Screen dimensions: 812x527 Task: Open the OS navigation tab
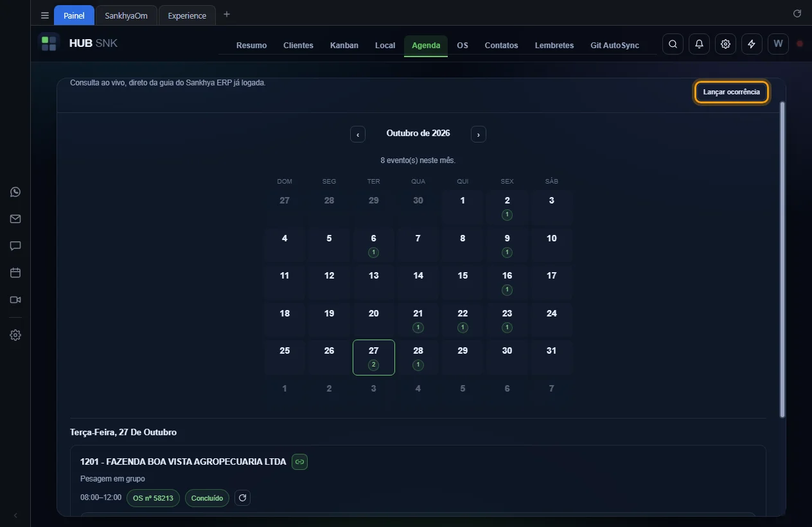(x=463, y=46)
